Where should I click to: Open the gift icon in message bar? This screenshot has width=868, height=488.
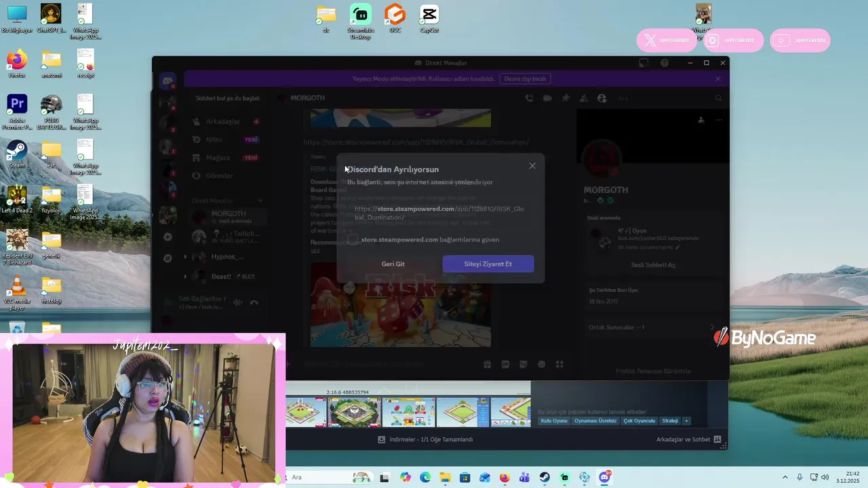(x=487, y=365)
